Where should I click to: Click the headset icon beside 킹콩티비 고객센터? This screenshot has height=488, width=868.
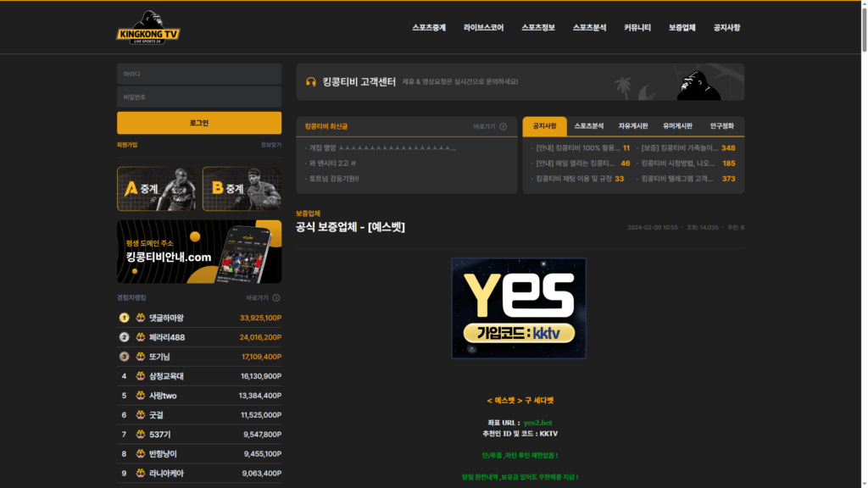coord(311,82)
